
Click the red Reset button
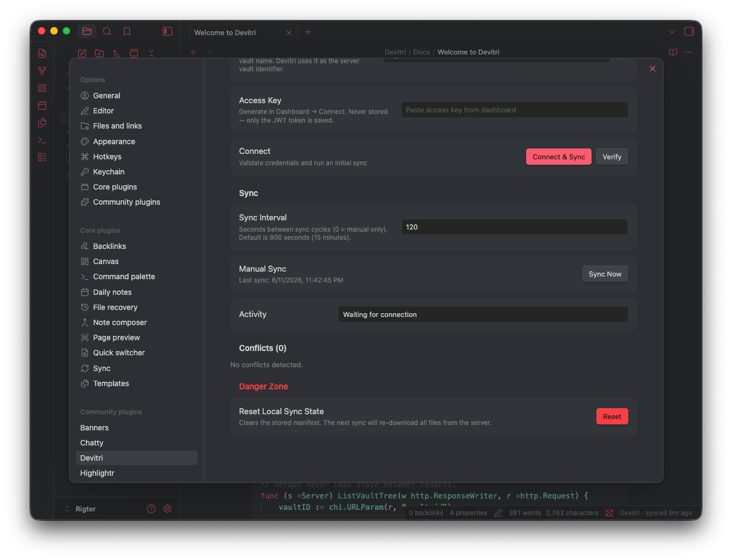click(612, 416)
